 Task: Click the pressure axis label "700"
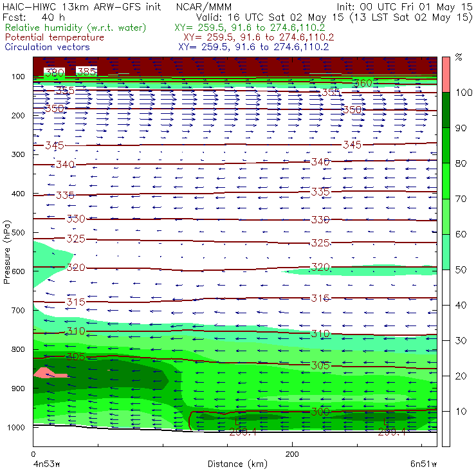coord(18,310)
